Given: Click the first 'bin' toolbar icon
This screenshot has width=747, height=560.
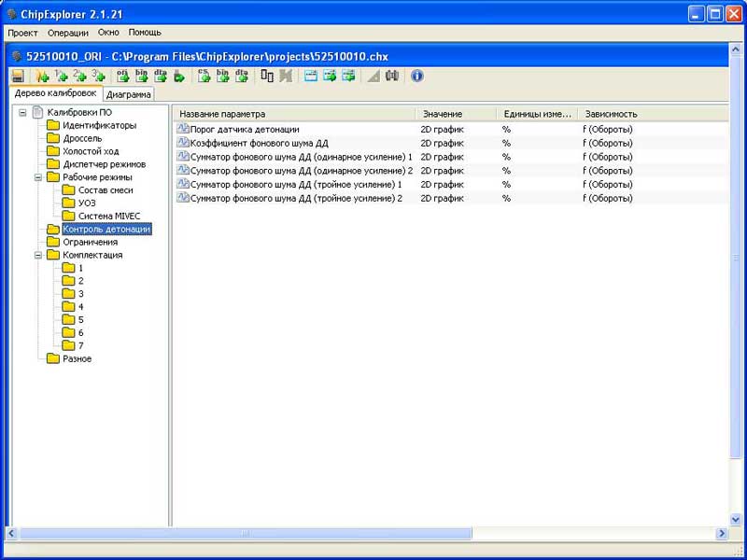Looking at the screenshot, I should click(141, 76).
